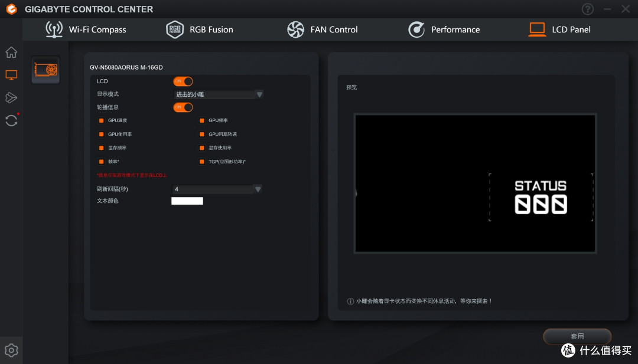Screen dimensions: 638x364
Task: Click the LCD preview screen area
Action: coord(475,183)
